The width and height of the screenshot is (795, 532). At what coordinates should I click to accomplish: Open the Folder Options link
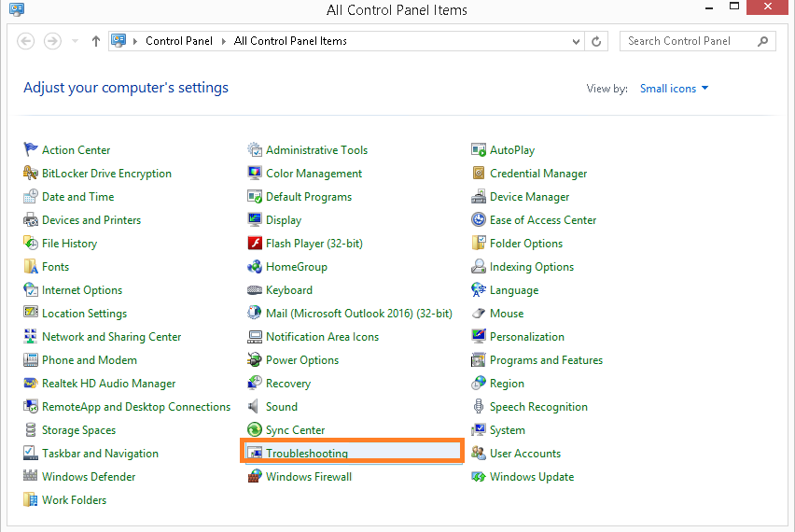(x=526, y=244)
